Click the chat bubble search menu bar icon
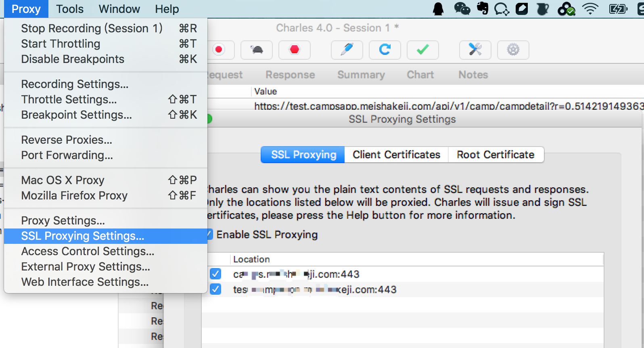The image size is (644, 348). [502, 9]
